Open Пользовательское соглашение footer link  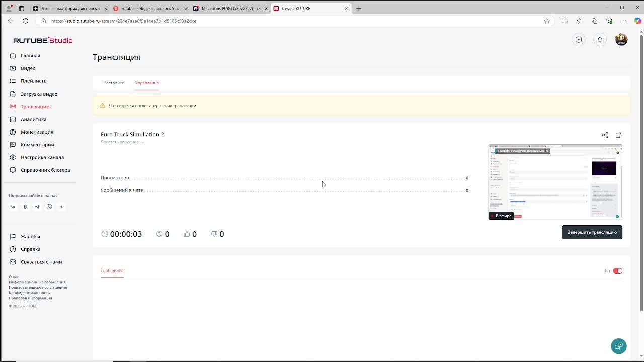tap(38, 287)
